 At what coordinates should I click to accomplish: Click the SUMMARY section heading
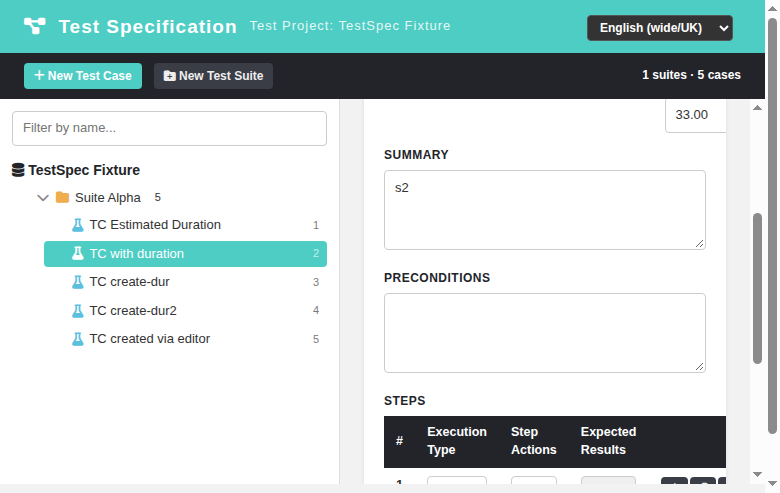point(416,155)
